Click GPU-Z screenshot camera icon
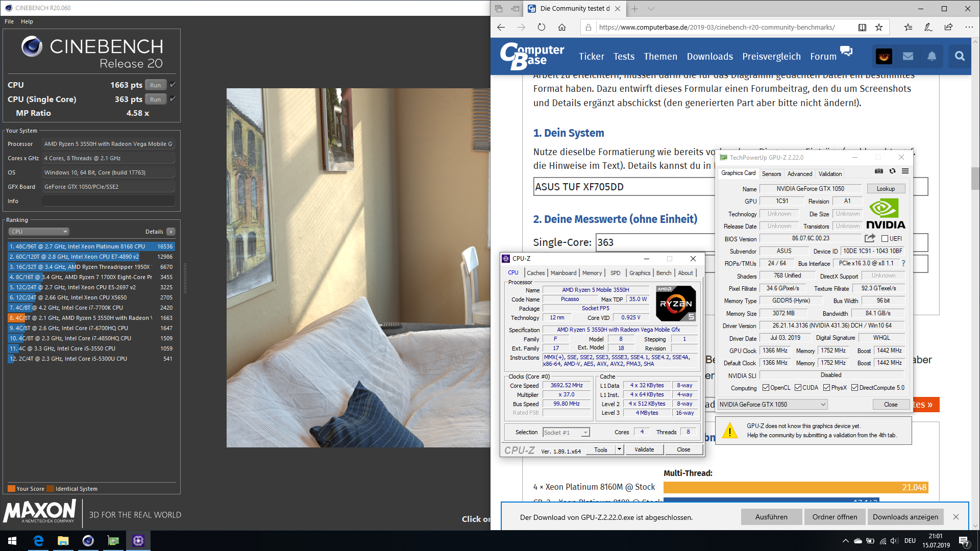The width and height of the screenshot is (980, 551). pos(878,171)
